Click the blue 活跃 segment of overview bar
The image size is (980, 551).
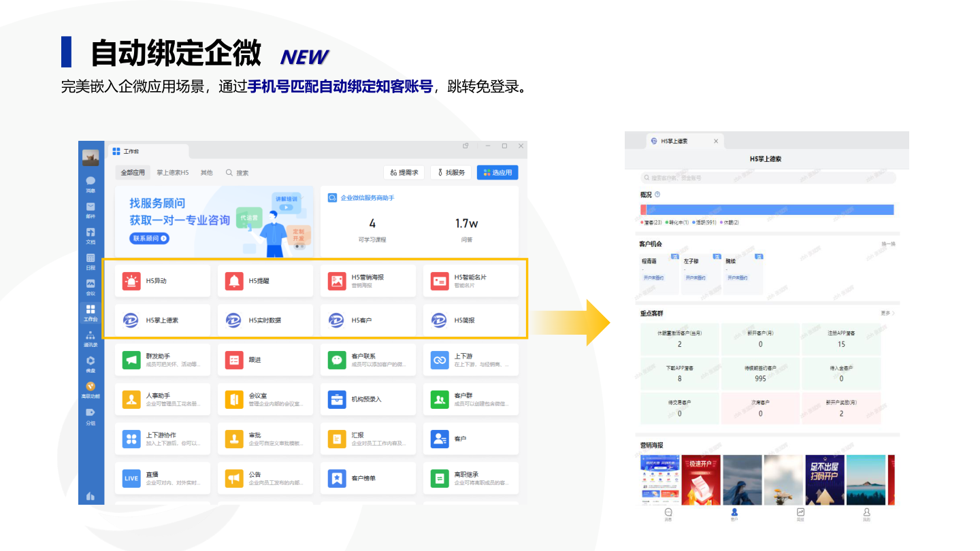click(770, 210)
